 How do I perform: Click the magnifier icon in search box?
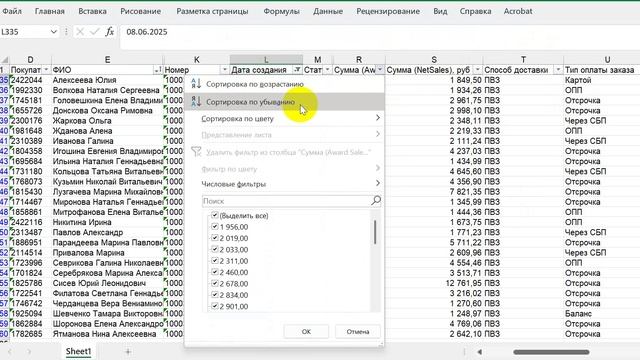pos(376,200)
